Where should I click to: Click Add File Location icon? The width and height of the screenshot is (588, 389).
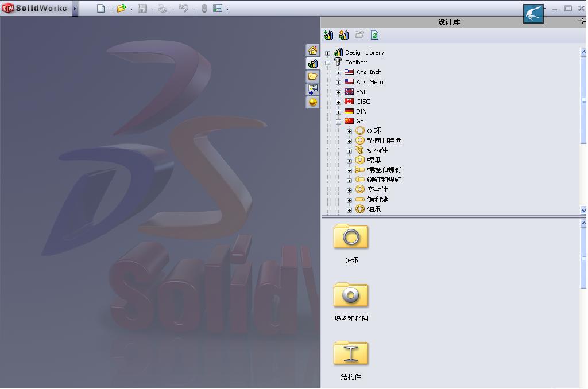pos(344,35)
